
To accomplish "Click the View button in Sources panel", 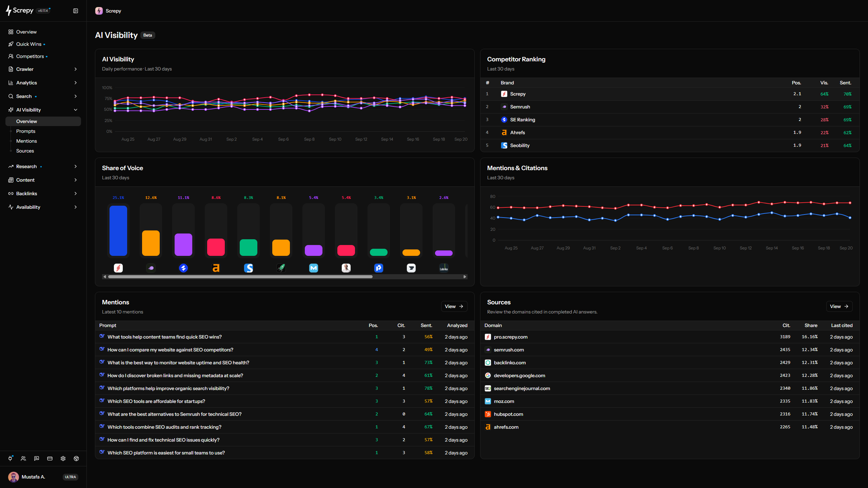I will coord(839,306).
